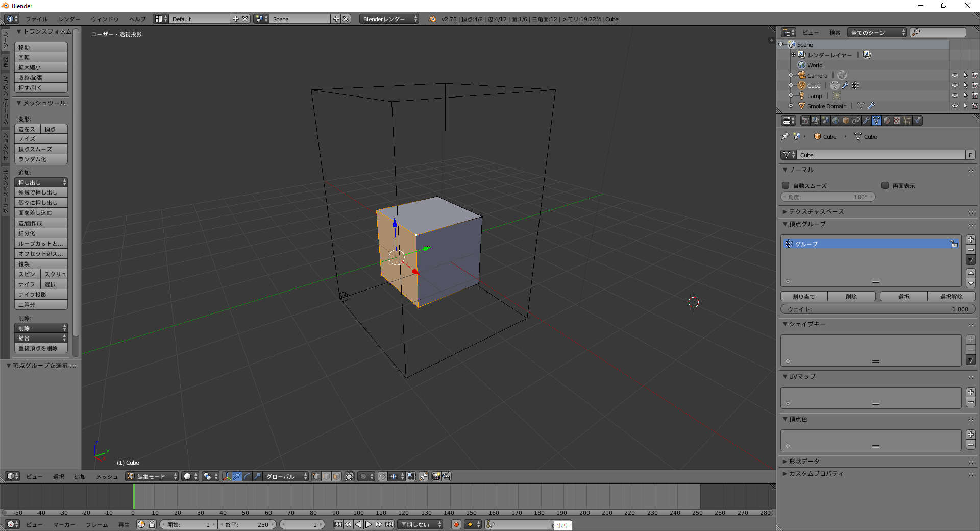The height and width of the screenshot is (531, 980).
Task: Enable the 自動スムーズ checkbox
Action: (786, 186)
